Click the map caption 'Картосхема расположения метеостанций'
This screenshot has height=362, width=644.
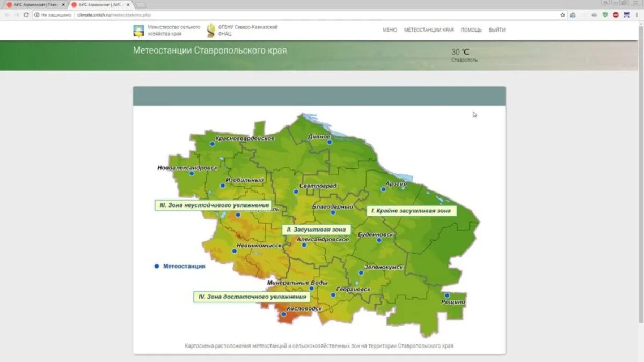coord(319,346)
